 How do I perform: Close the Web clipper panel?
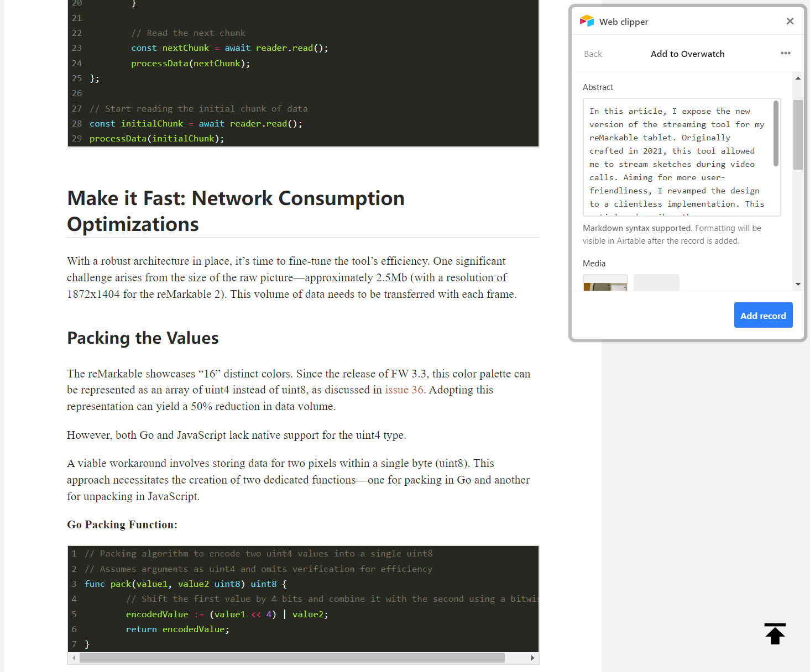790,21
